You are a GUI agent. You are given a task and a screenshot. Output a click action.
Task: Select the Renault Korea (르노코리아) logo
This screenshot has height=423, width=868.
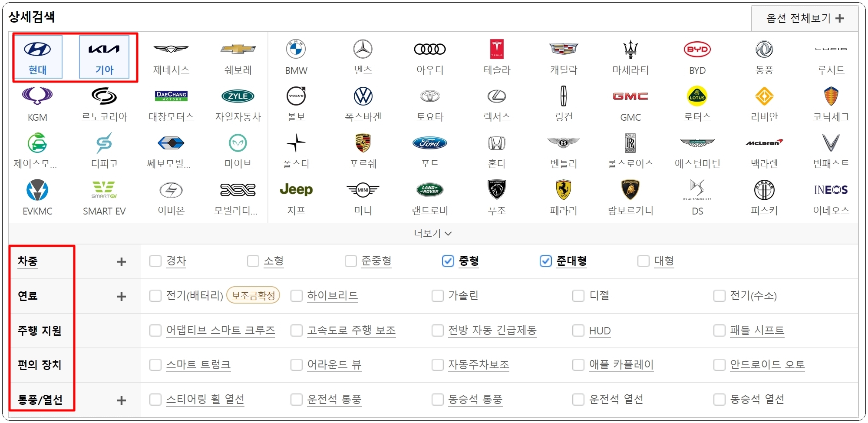(104, 96)
